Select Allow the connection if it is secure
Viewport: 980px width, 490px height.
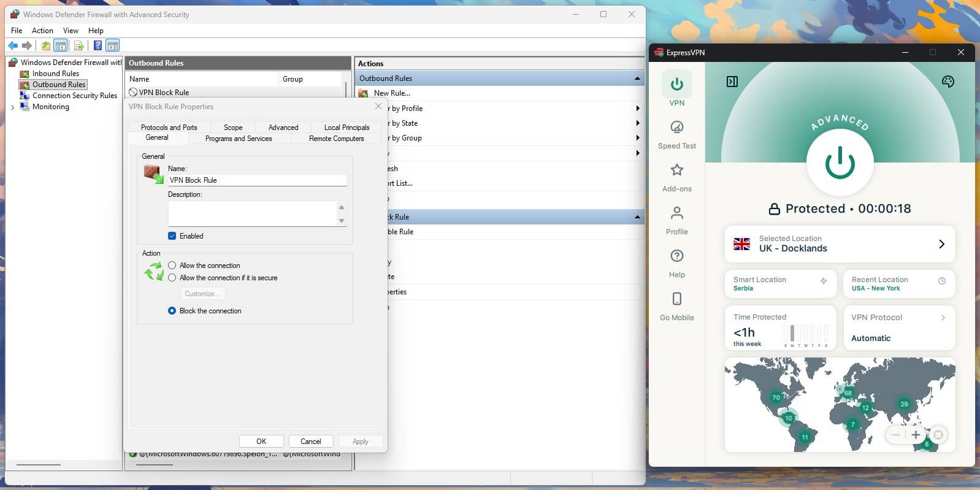pos(172,278)
